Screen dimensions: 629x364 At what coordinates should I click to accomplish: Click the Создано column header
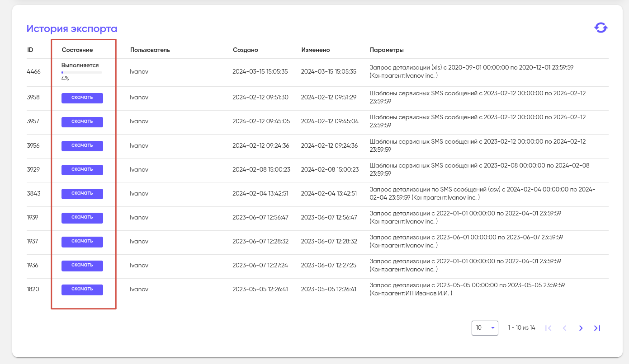[x=246, y=50]
